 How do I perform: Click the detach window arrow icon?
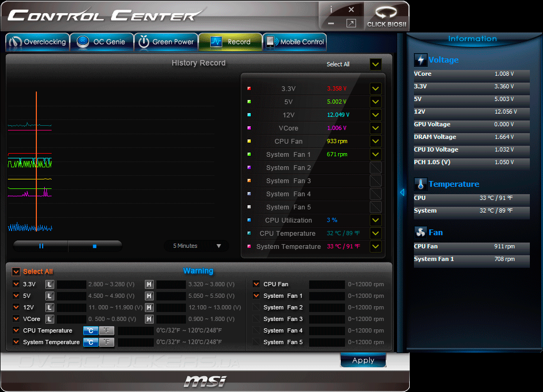(351, 24)
